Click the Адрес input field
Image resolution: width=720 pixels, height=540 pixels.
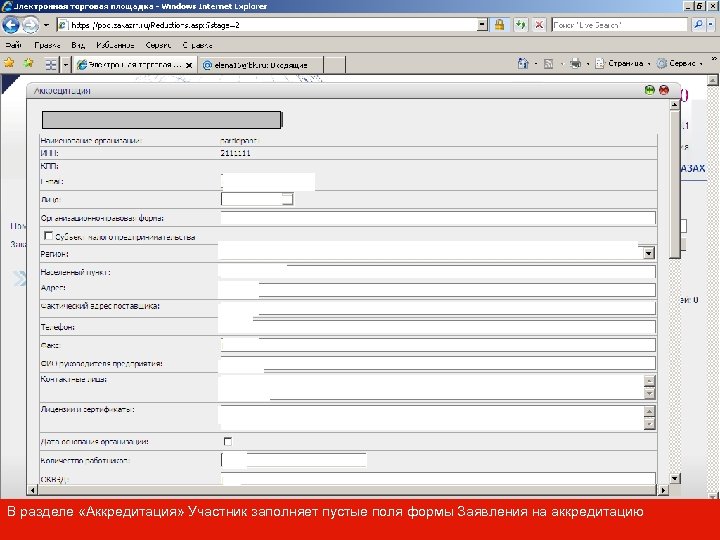coord(437,290)
